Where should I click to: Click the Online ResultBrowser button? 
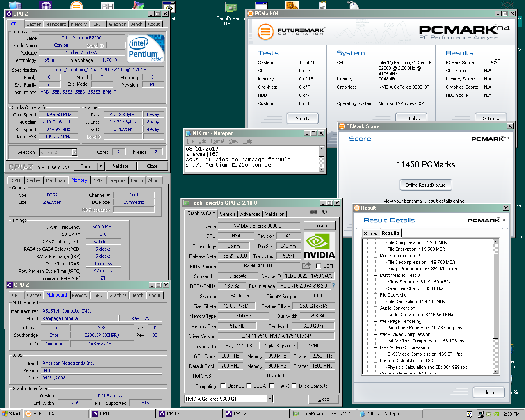pos(426,185)
